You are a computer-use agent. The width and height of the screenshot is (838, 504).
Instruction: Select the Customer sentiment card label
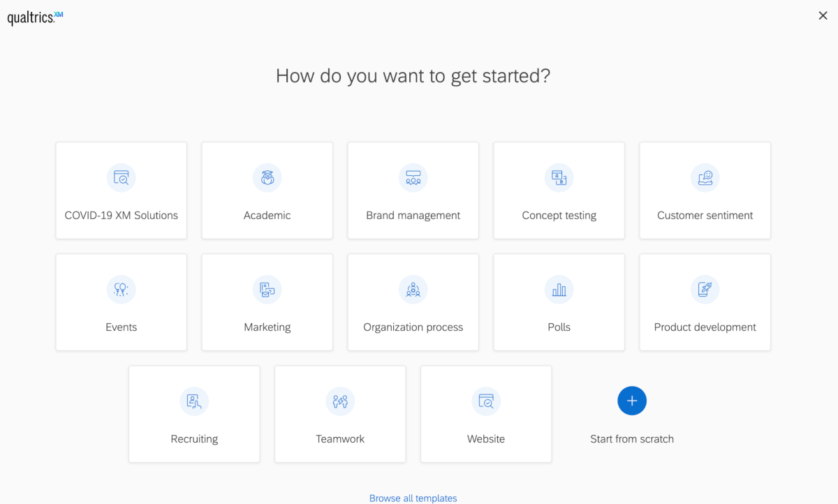[x=705, y=216]
